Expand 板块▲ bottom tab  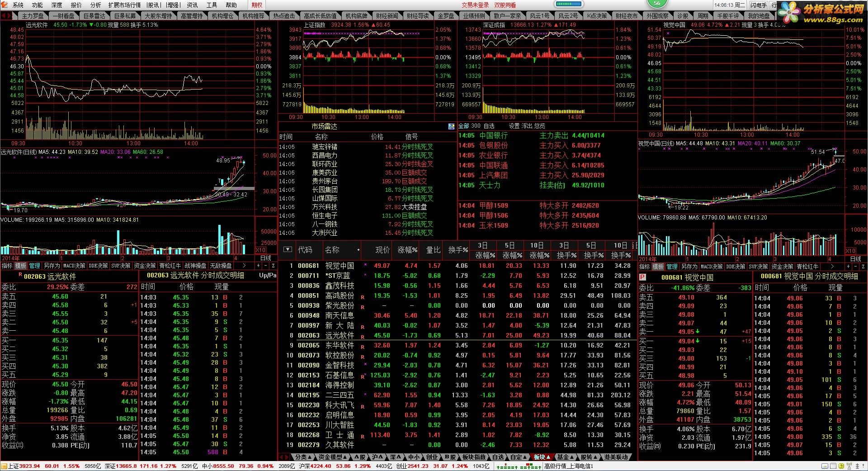coord(541,457)
